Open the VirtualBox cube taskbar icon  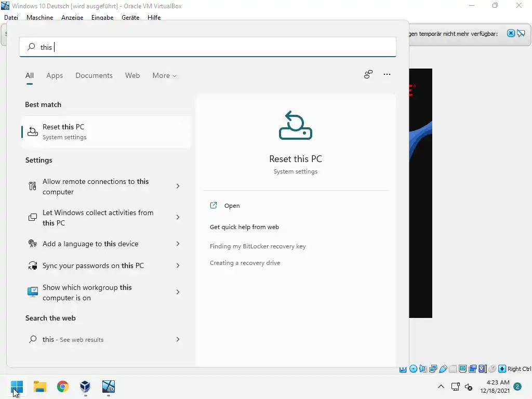(85, 387)
